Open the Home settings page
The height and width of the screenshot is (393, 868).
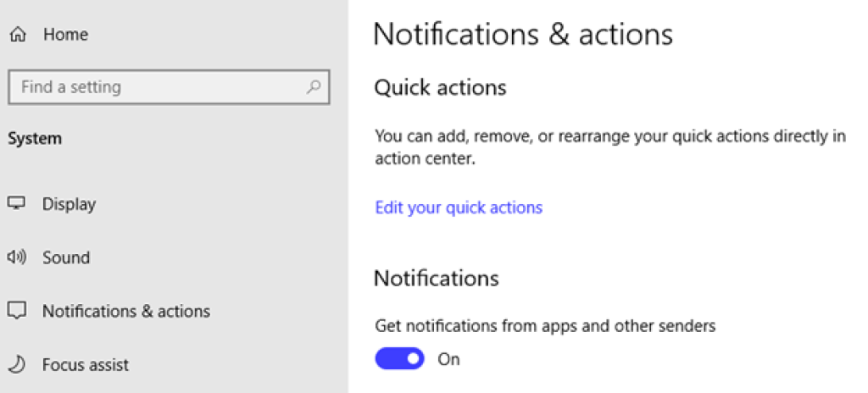click(x=65, y=35)
